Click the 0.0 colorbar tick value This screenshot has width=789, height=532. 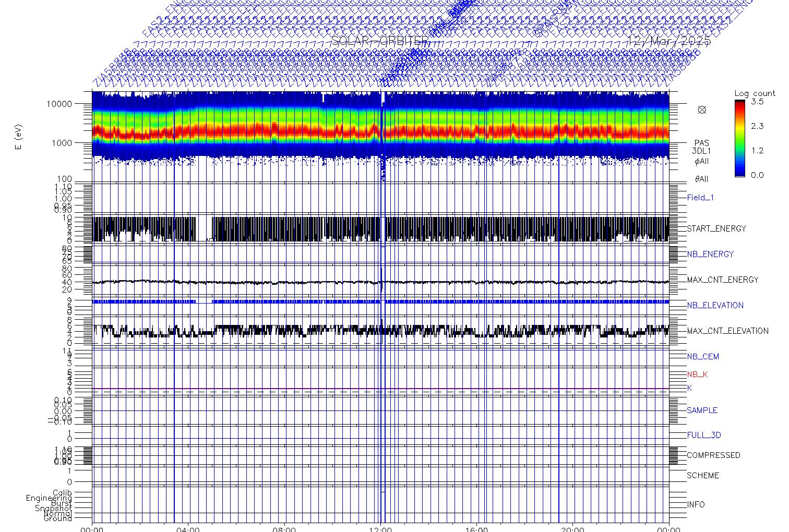(757, 175)
